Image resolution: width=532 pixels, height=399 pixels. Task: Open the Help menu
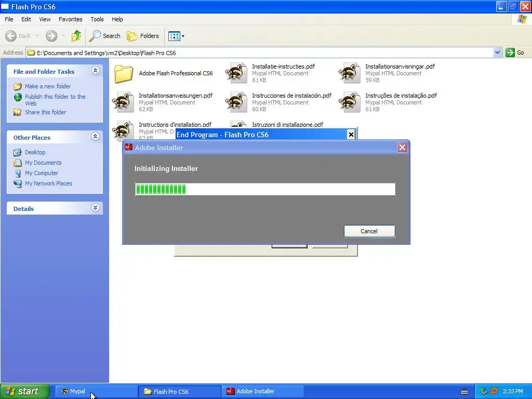(x=117, y=19)
